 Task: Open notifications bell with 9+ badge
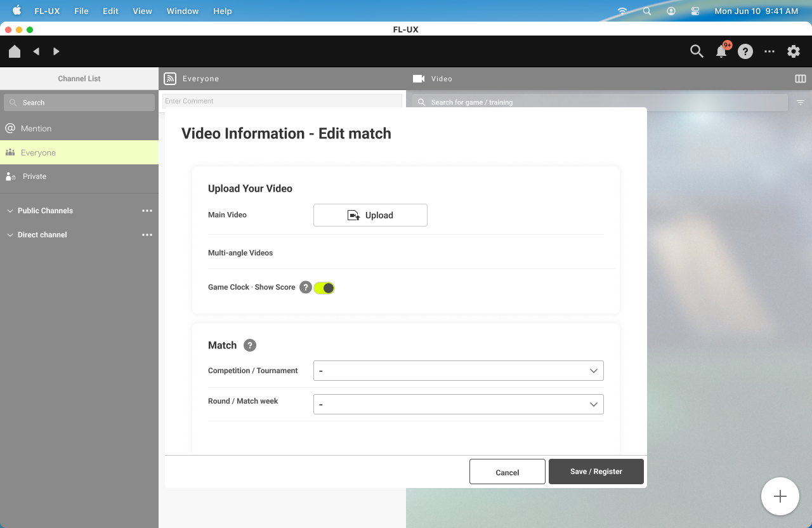(721, 51)
